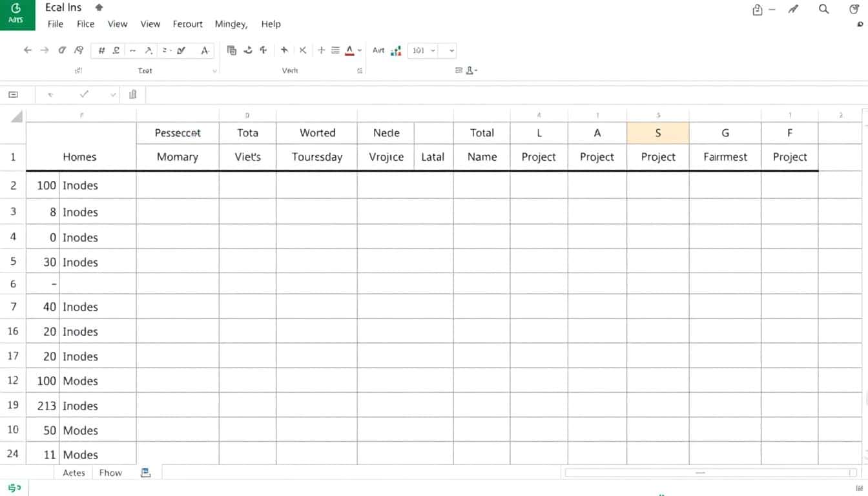Click the select-all corner triangle
Image resolution: width=868 pixels, height=496 pixels.
point(17,116)
